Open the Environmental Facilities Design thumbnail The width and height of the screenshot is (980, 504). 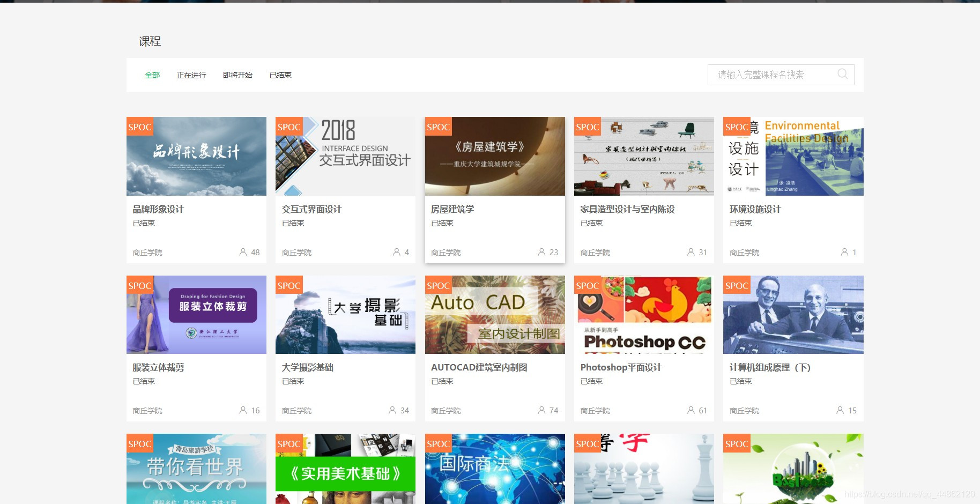(x=793, y=156)
